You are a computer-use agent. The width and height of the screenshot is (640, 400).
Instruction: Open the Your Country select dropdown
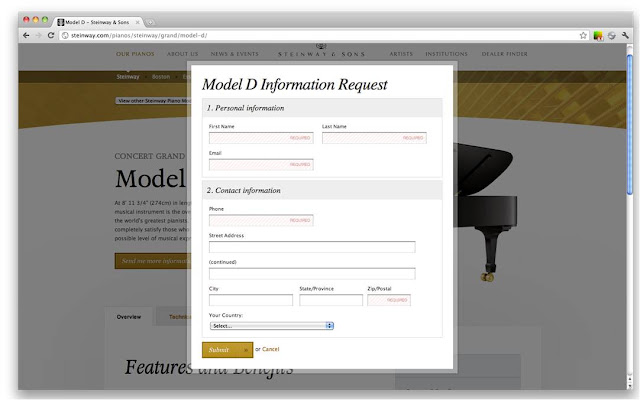point(272,326)
